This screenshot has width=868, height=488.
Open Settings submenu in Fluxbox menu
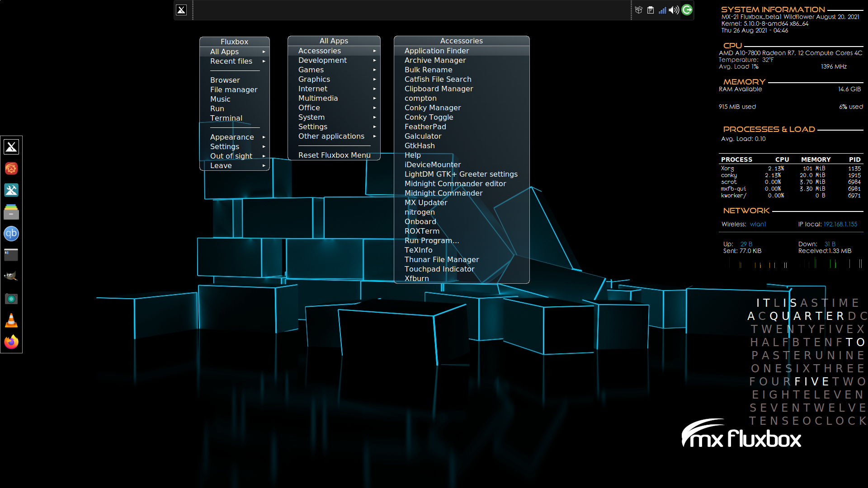pyautogui.click(x=234, y=147)
